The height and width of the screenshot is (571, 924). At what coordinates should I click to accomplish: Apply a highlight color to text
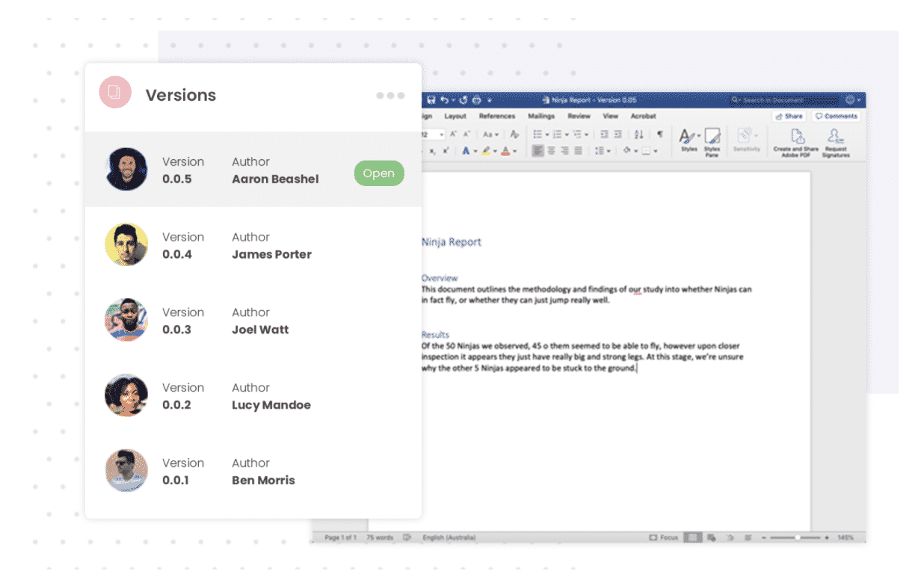pyautogui.click(x=485, y=150)
